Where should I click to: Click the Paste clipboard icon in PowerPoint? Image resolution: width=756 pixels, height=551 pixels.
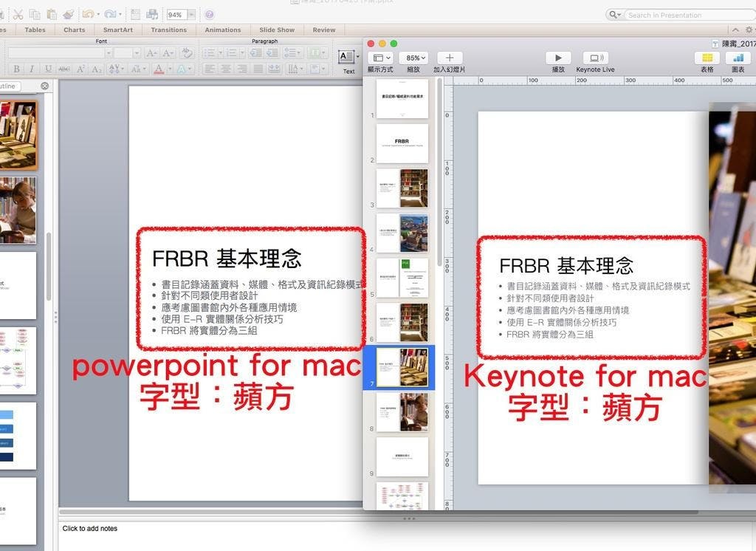click(x=51, y=15)
